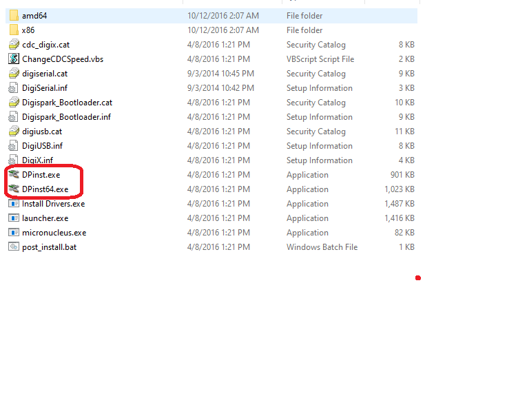Image resolution: width=518 pixels, height=420 pixels.
Task: Click Setup Information type for DigiX.inf
Action: coord(320,160)
